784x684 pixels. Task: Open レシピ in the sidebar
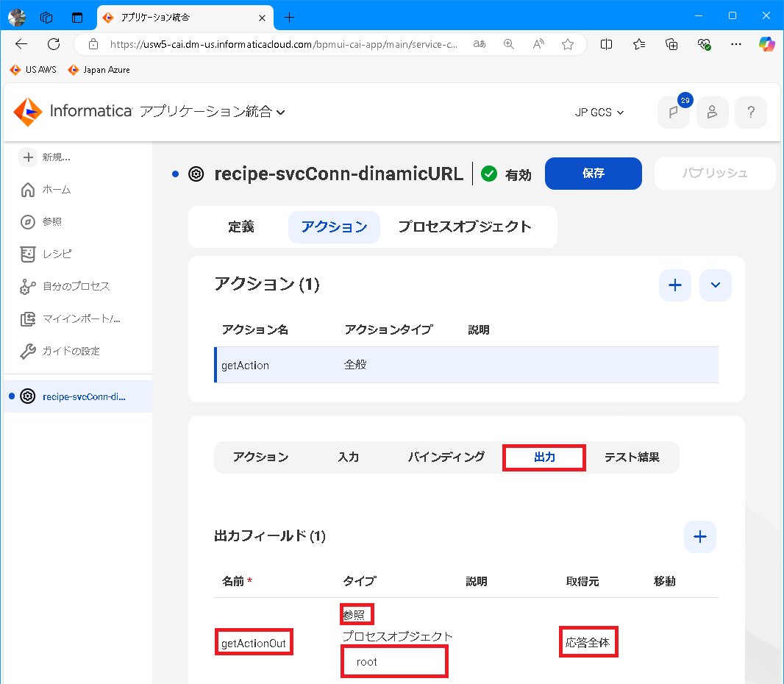pyautogui.click(x=46, y=254)
